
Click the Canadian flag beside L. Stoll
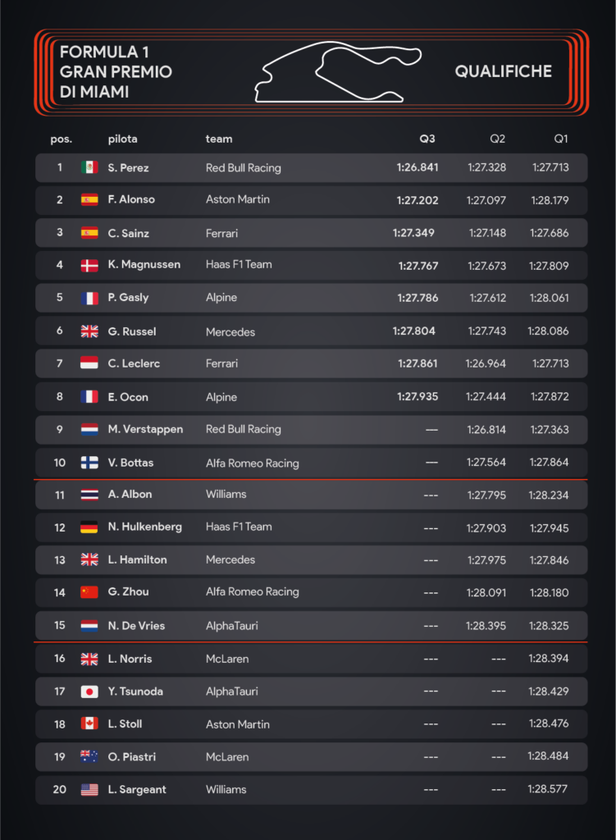(x=89, y=724)
